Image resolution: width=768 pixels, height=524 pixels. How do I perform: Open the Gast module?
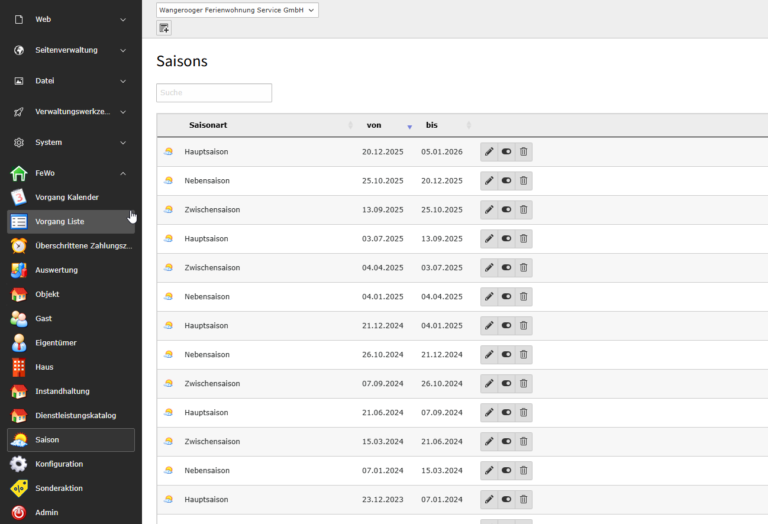point(71,318)
